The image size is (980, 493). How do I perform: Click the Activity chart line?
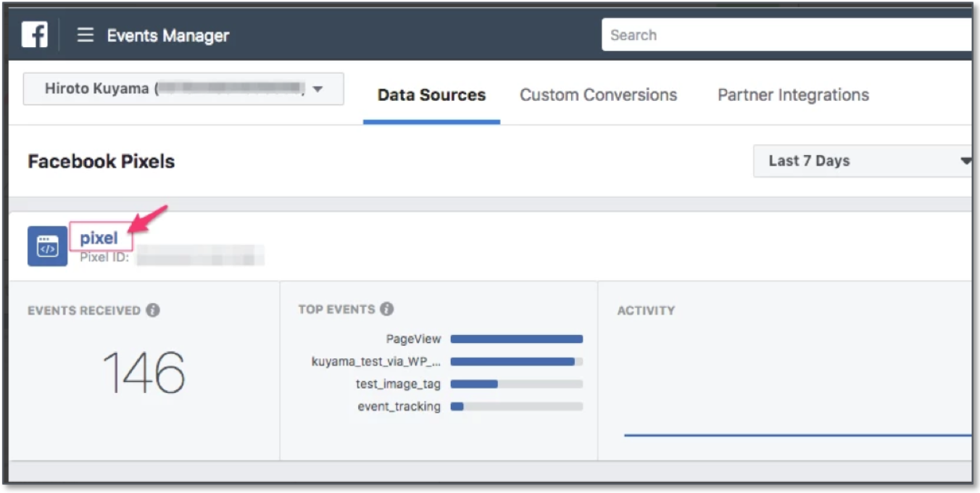pos(797,435)
